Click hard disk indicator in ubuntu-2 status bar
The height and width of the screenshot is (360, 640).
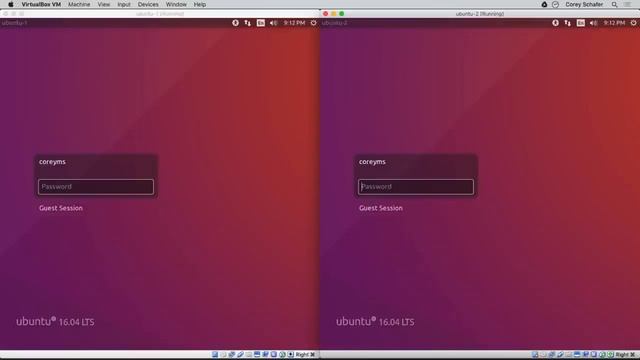534,355
